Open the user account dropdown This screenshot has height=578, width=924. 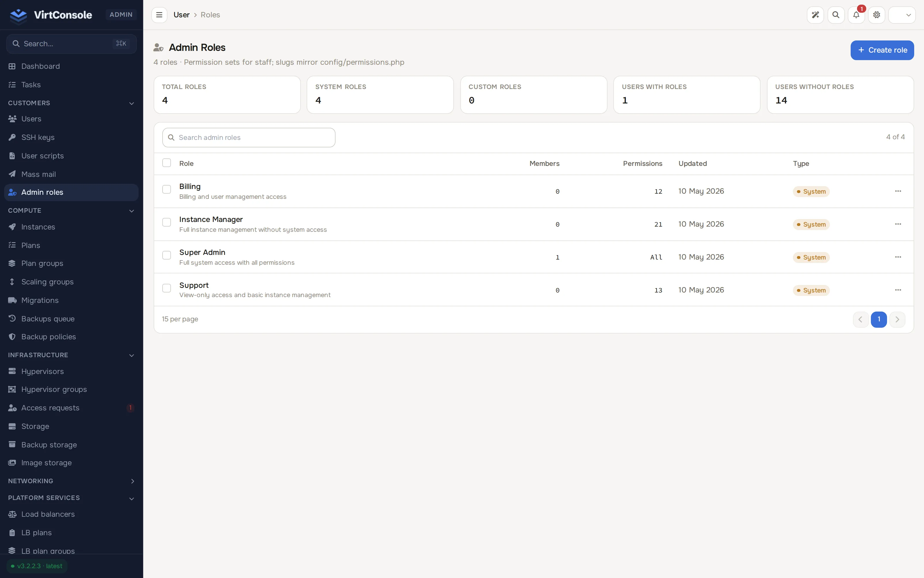coord(902,15)
